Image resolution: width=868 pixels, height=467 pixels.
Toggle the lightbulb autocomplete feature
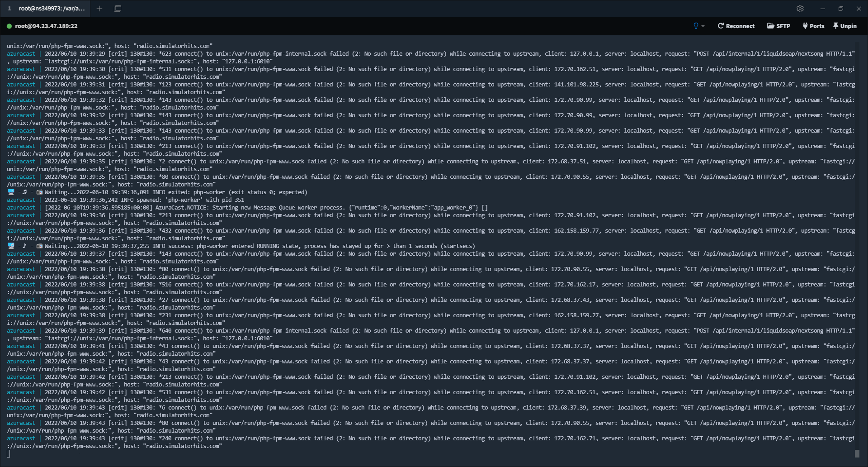[696, 26]
